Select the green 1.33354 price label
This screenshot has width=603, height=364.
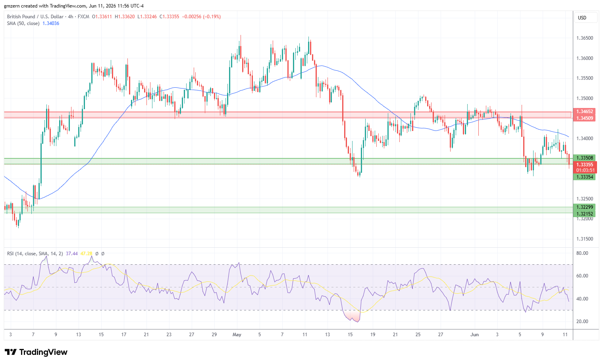[584, 177]
